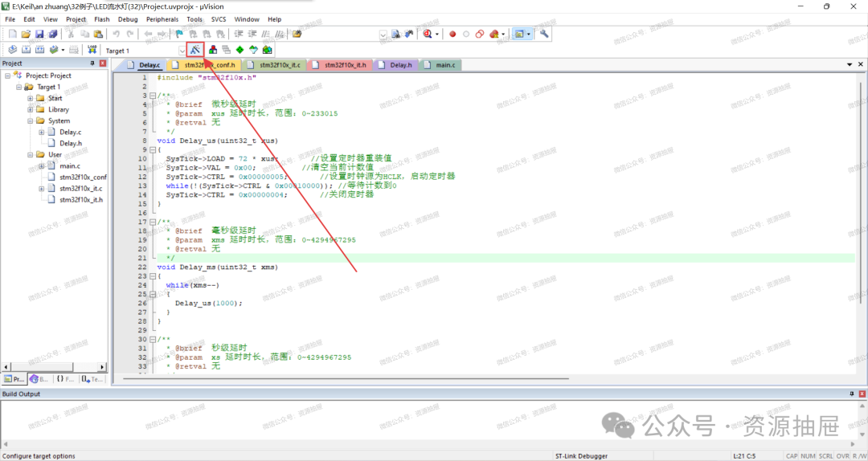This screenshot has width=868, height=461.
Task: Indent selection with the indent icon
Action: (239, 34)
